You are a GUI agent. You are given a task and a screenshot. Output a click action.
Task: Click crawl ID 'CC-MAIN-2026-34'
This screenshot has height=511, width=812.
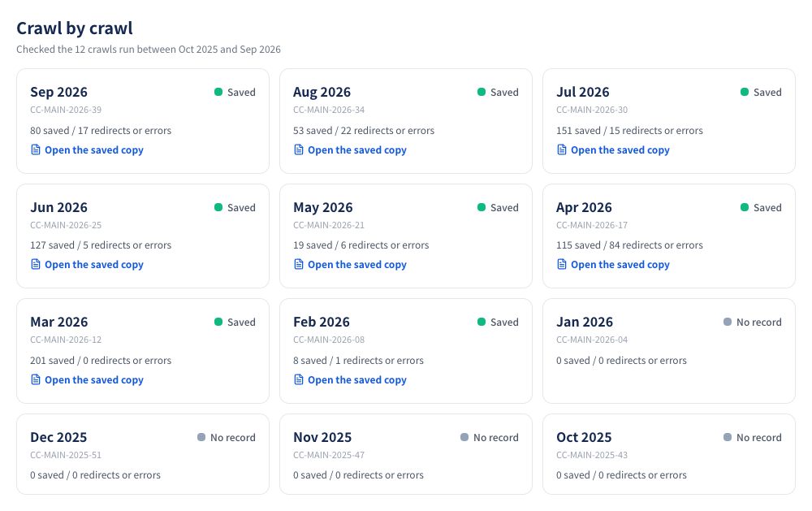point(329,110)
